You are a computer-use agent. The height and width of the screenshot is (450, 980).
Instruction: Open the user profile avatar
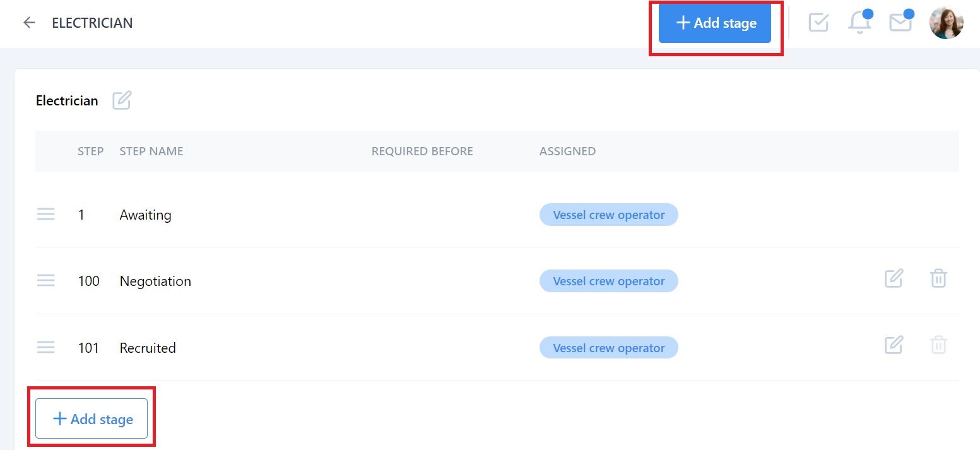pyautogui.click(x=947, y=23)
